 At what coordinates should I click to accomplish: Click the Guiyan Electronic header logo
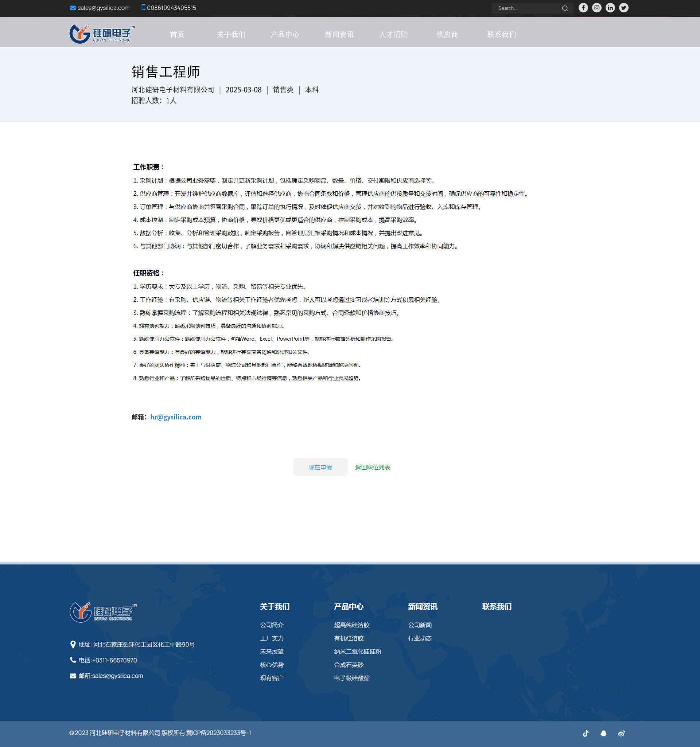coord(102,34)
